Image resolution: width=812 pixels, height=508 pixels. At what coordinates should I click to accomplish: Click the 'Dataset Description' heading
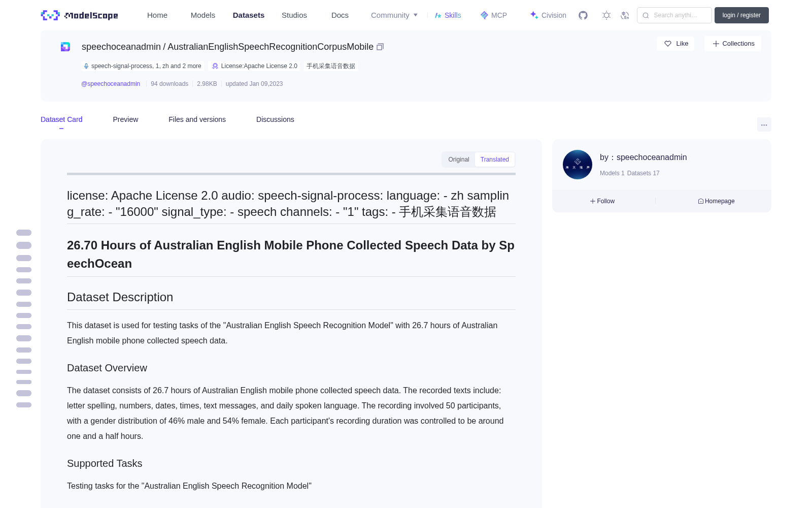pyautogui.click(x=120, y=297)
